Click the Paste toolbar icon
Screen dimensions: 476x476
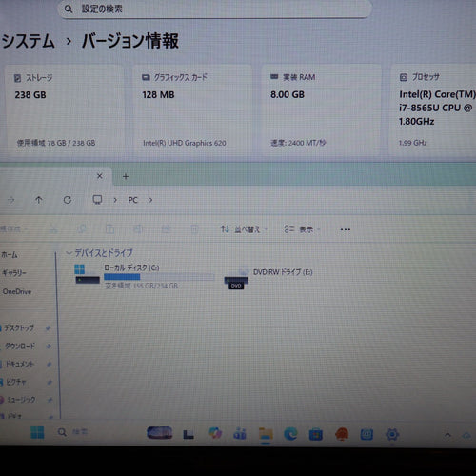110,228
